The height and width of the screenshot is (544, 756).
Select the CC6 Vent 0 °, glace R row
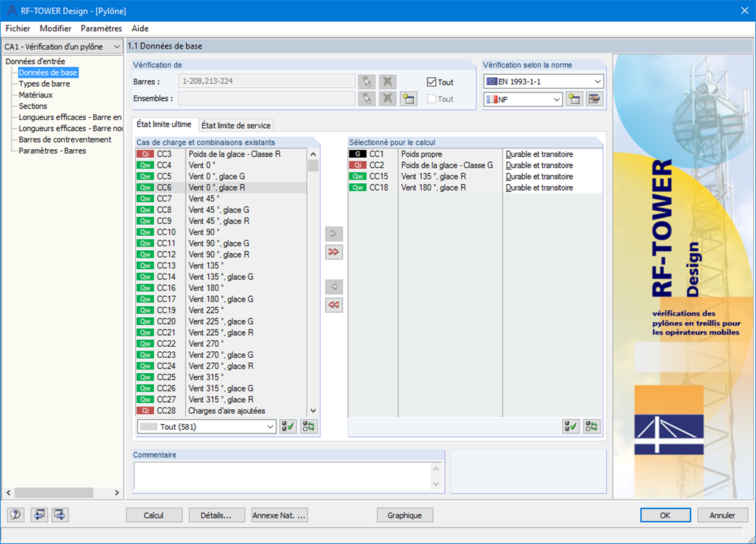[x=221, y=188]
